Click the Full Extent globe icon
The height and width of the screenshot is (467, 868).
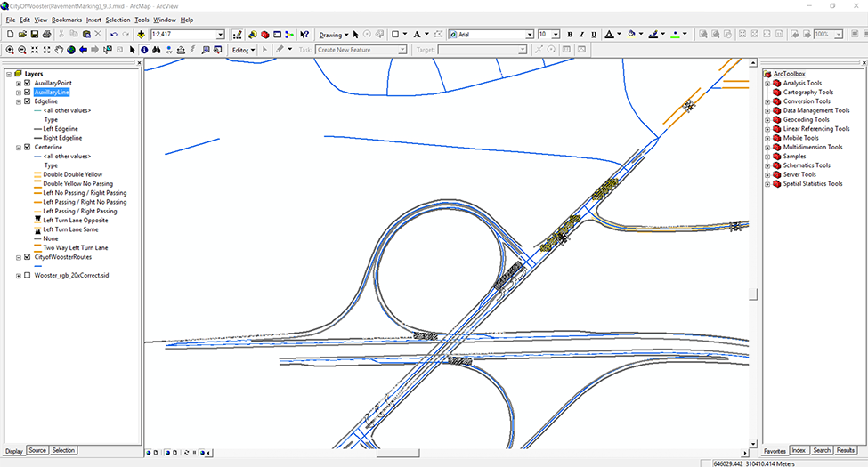pos(71,50)
